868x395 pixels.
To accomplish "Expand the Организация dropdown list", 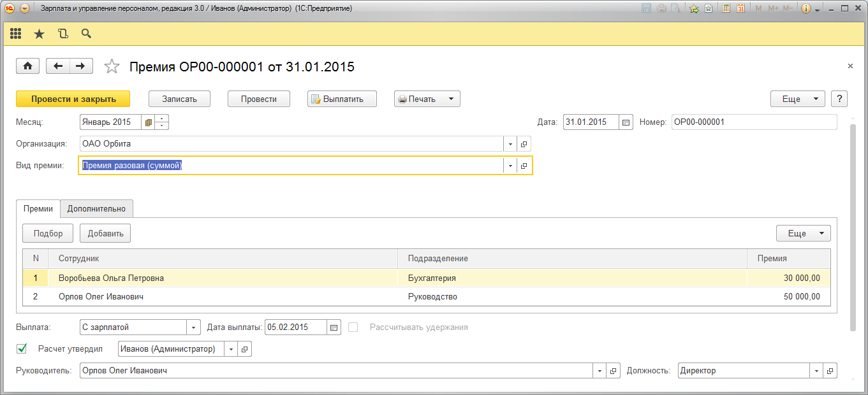I will coord(510,144).
